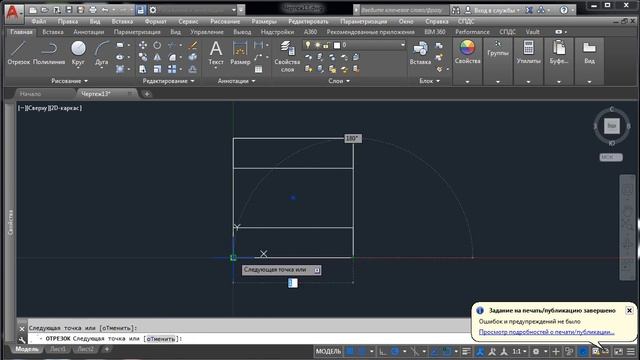The image size is (640, 360).
Task: Click the Erase tool icon
Action: (x=193, y=45)
